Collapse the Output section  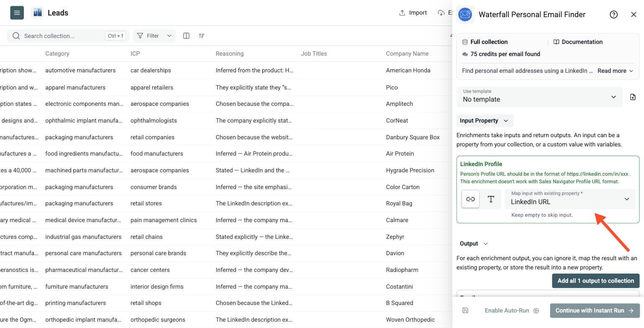coord(474,243)
